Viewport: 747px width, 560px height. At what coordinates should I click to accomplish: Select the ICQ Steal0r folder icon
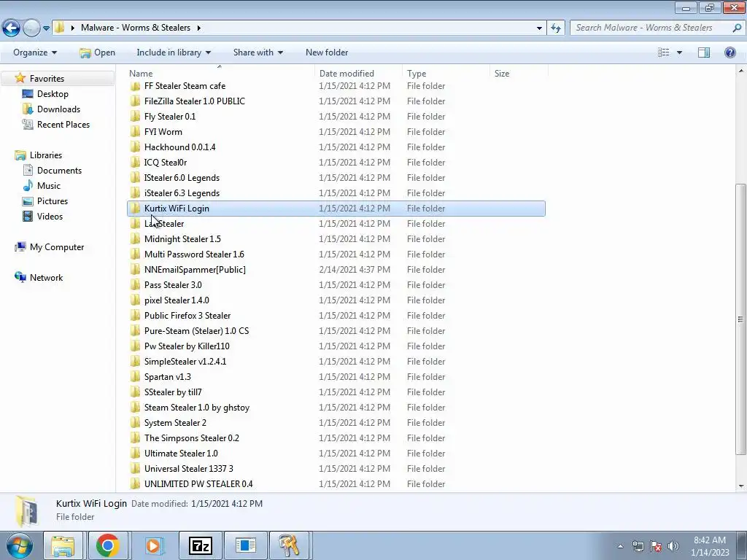[x=135, y=163]
